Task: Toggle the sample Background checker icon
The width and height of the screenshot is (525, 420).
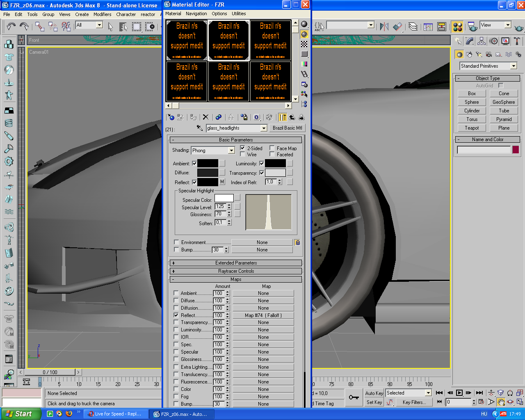Action: (x=304, y=44)
